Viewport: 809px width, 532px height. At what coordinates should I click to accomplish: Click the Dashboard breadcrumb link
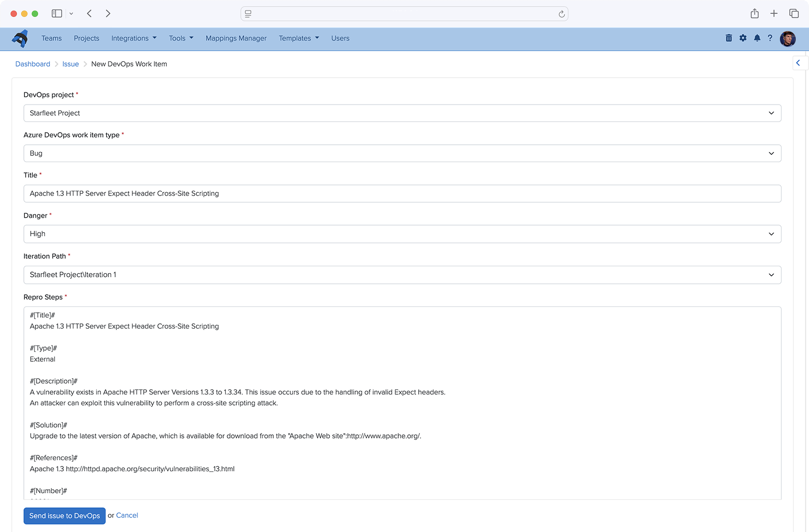pos(32,63)
